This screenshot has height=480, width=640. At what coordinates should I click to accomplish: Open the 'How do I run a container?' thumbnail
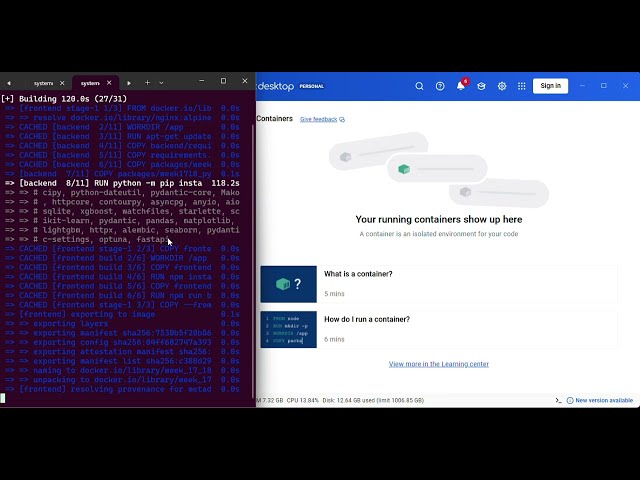(x=289, y=329)
